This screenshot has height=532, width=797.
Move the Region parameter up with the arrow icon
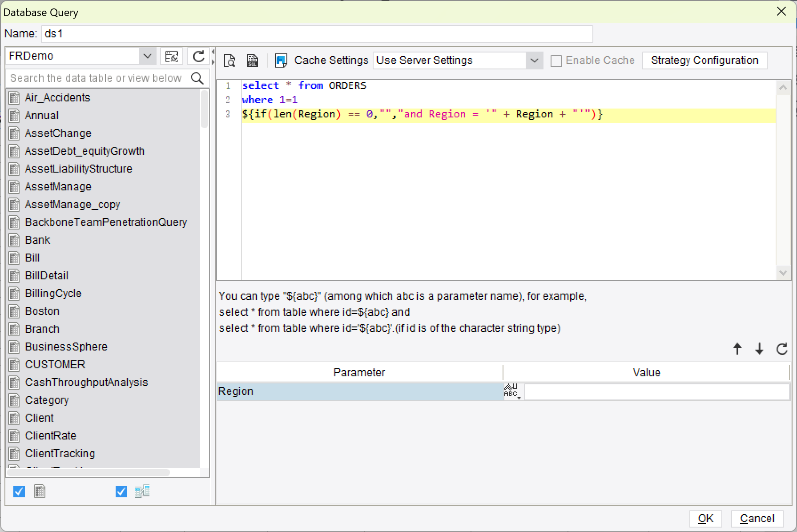pos(737,349)
